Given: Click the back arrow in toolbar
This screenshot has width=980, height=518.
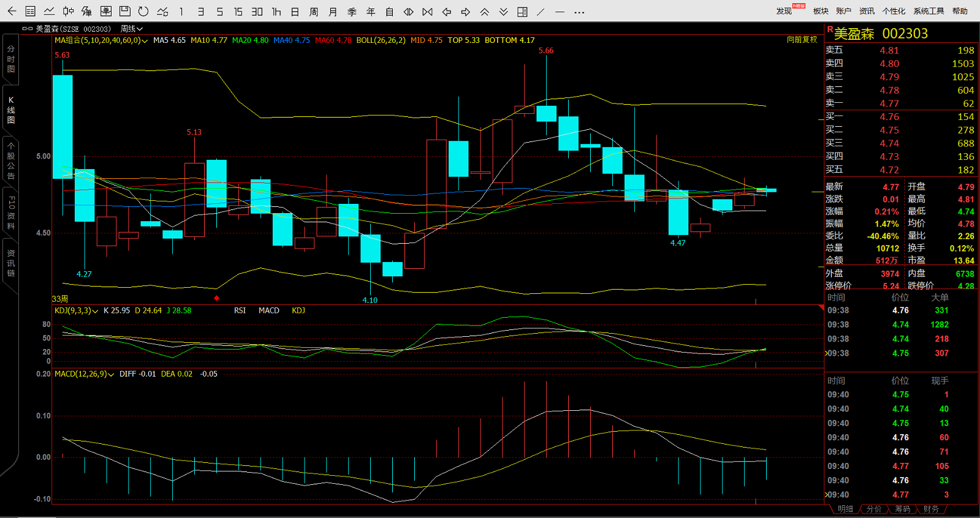Looking at the screenshot, I should (x=12, y=11).
